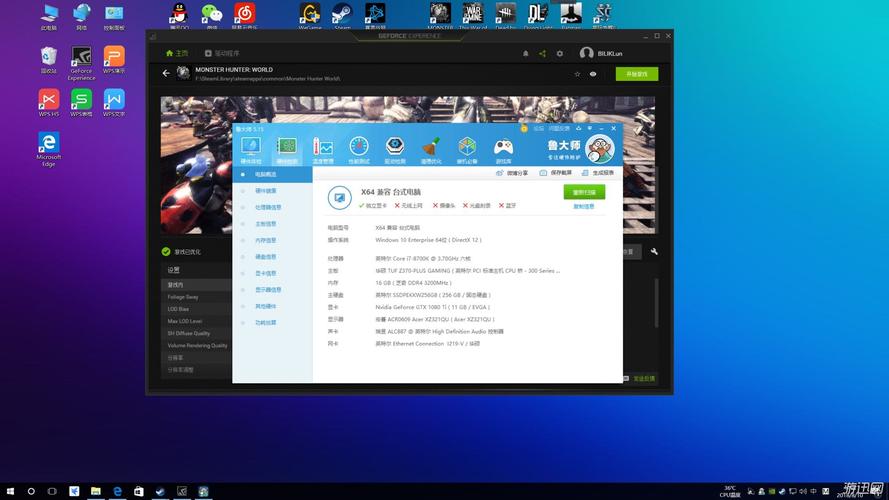Select the highlighted computer overview sidebar item
The width and height of the screenshot is (889, 500).
coord(273,175)
